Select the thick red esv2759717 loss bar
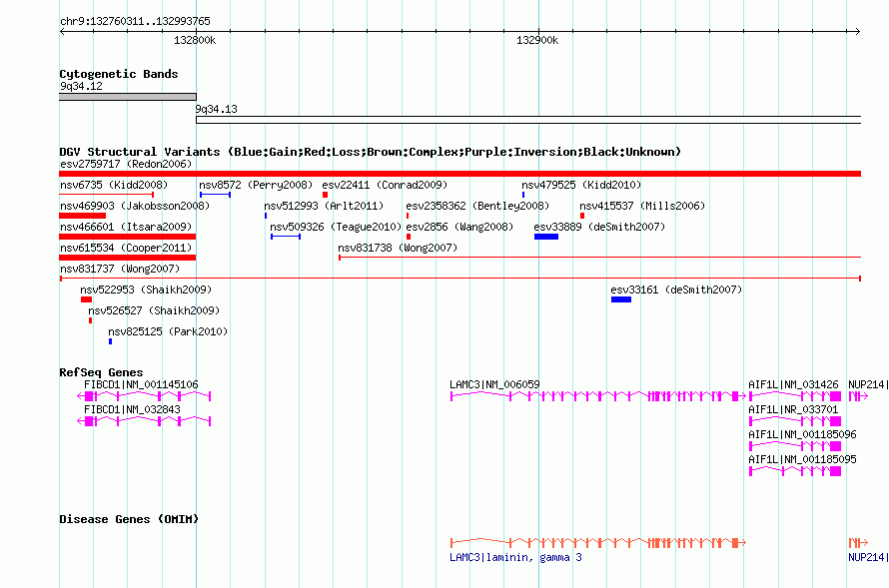 coord(459,174)
